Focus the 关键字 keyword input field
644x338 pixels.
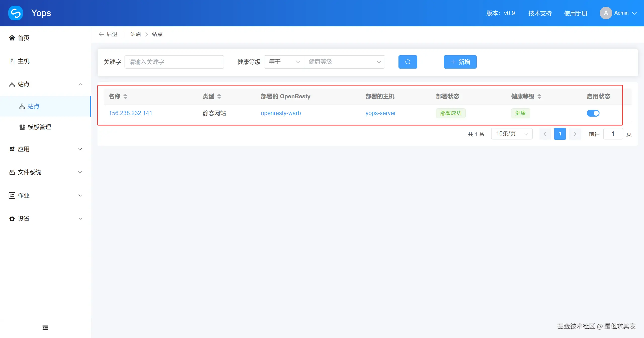coord(174,62)
